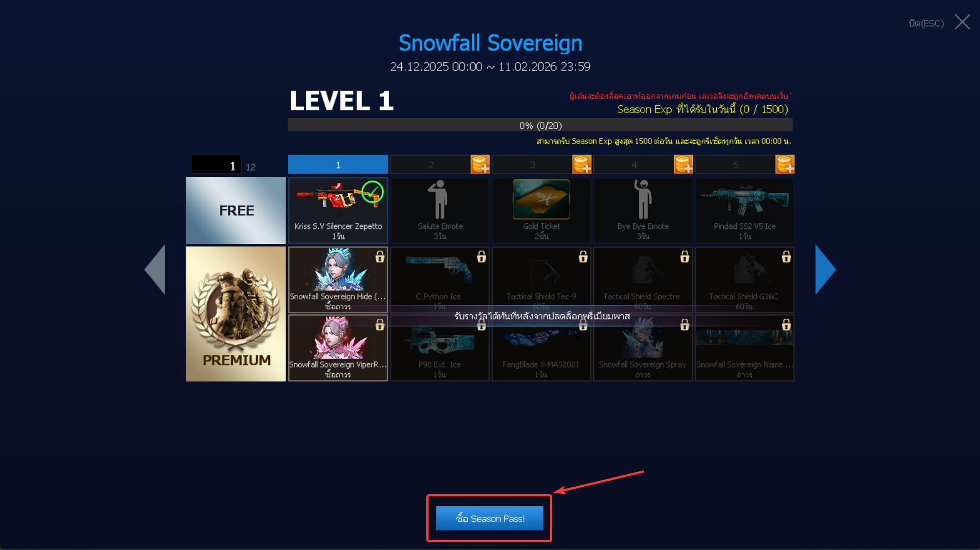Click the PREMIUM pass emblem panel
Screen dimensions: 980x550
click(x=236, y=314)
